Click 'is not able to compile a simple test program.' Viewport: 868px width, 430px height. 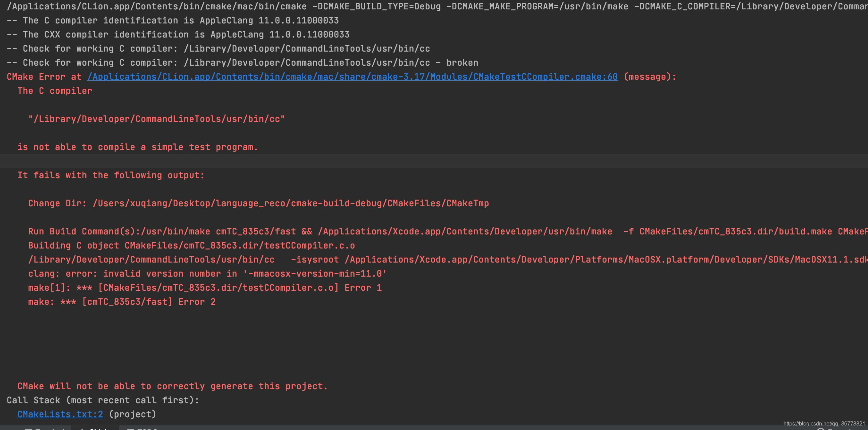tap(138, 147)
